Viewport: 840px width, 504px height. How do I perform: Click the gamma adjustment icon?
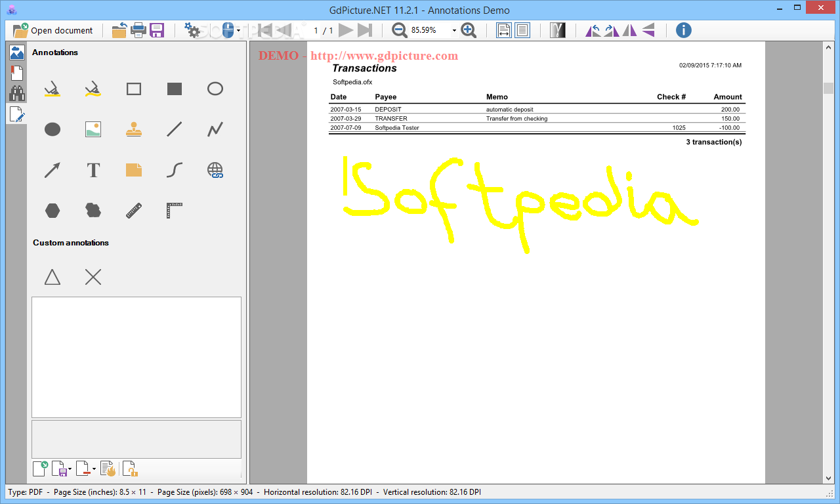[558, 30]
